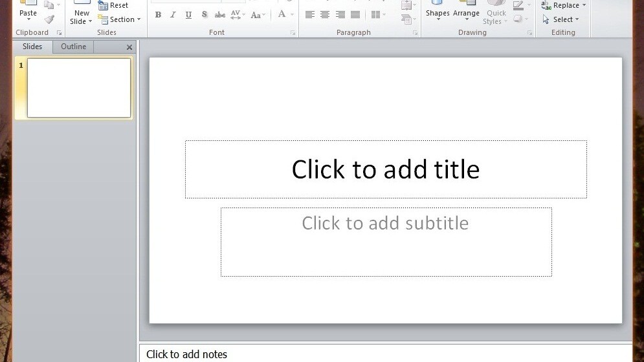This screenshot has width=644, height=362.
Task: Apply underline formatting with U icon
Action: (188, 15)
